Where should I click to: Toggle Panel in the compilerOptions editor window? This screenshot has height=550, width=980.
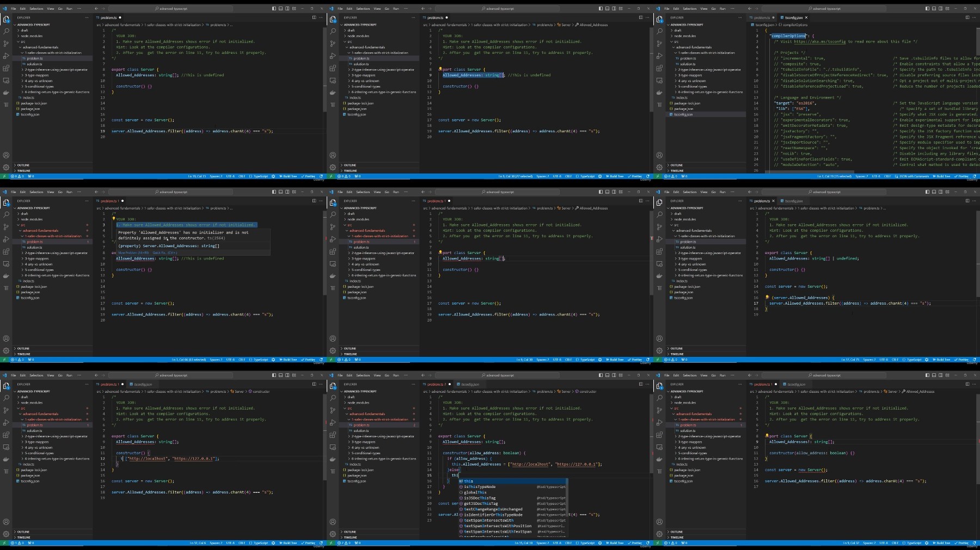934,9
